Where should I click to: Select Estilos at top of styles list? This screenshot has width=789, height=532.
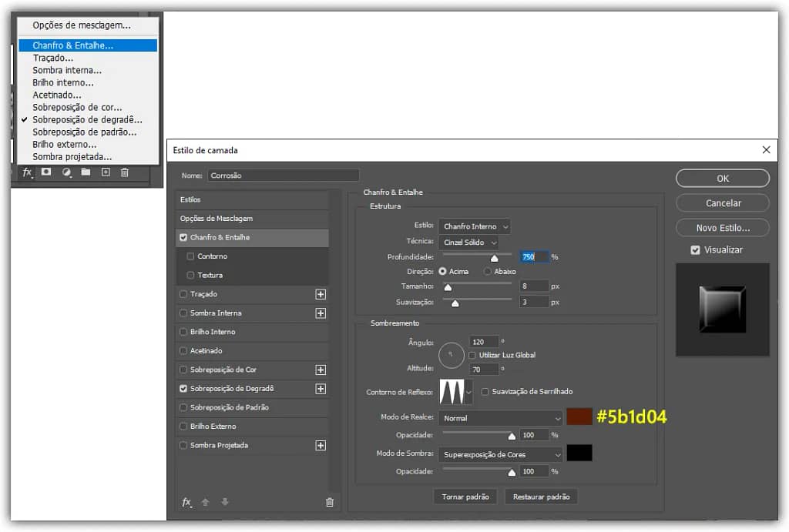(x=252, y=199)
